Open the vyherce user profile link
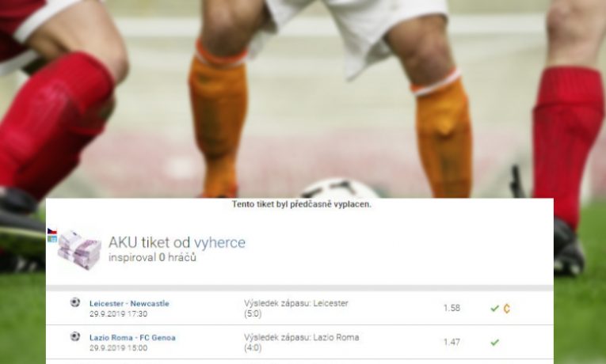 pyautogui.click(x=219, y=243)
